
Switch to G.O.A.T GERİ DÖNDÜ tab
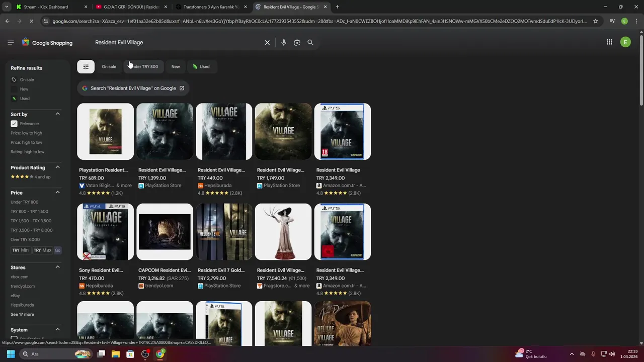(131, 7)
